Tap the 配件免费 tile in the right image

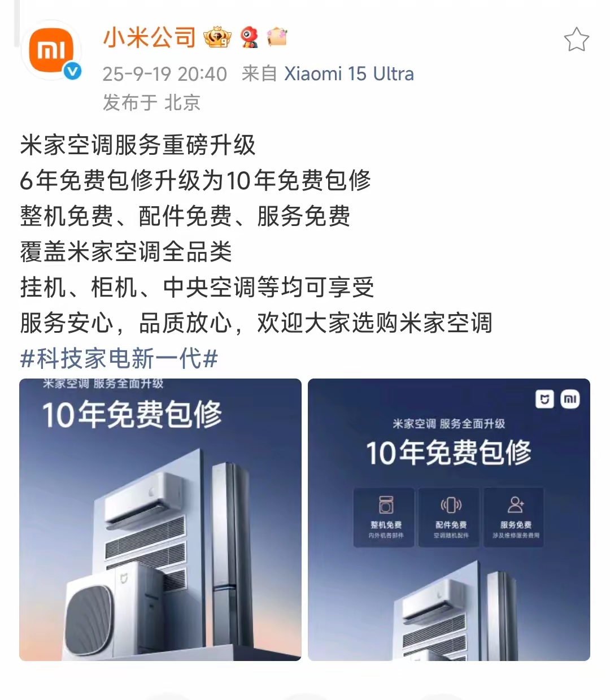pos(451,518)
